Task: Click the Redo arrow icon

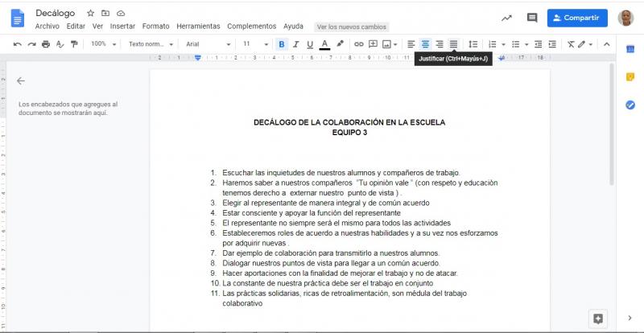Action: 31,44
